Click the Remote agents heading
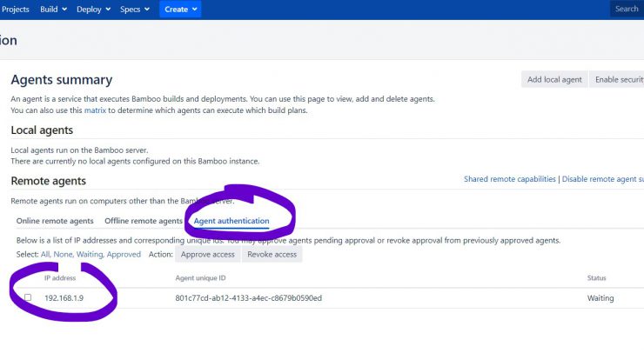 pos(49,181)
